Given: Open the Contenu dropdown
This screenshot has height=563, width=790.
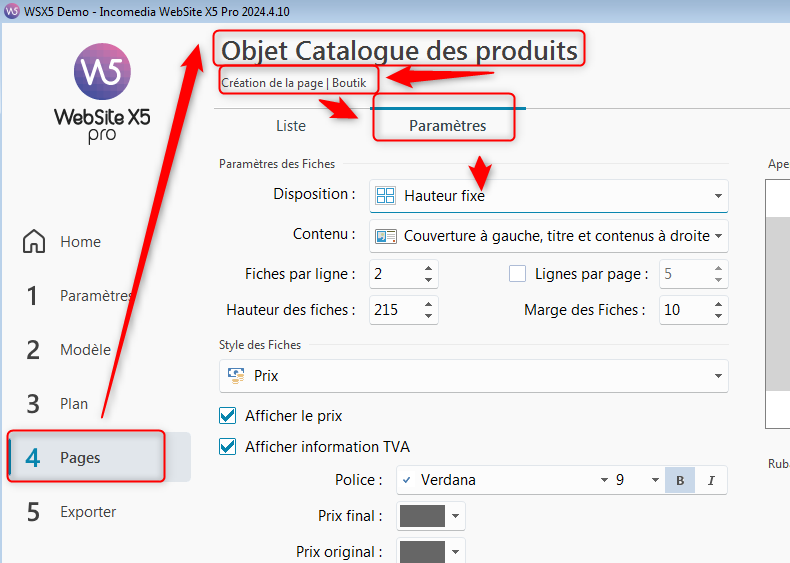Looking at the screenshot, I should (x=549, y=236).
